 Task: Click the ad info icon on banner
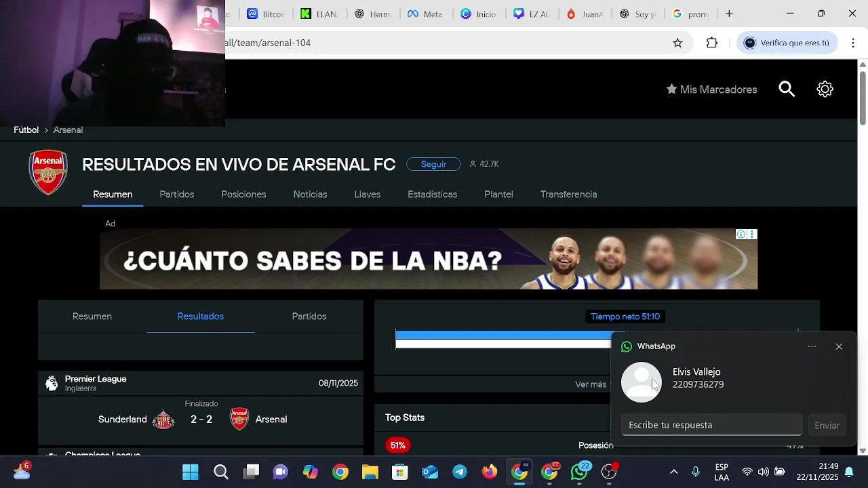pyautogui.click(x=741, y=235)
